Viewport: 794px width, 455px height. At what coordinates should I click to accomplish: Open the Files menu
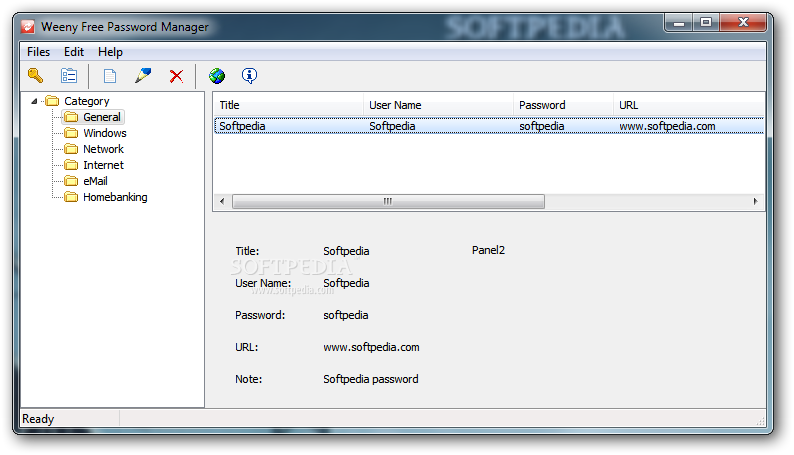pyautogui.click(x=38, y=52)
